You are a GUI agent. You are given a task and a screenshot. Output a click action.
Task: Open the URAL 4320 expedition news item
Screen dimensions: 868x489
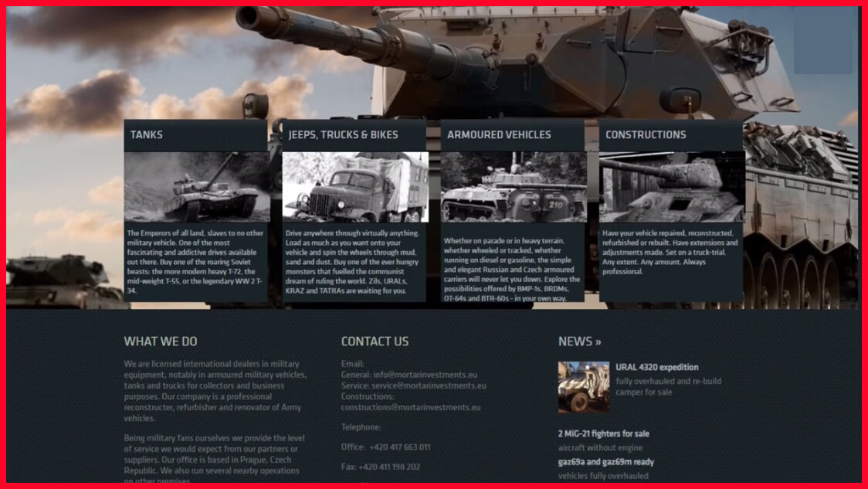point(656,367)
